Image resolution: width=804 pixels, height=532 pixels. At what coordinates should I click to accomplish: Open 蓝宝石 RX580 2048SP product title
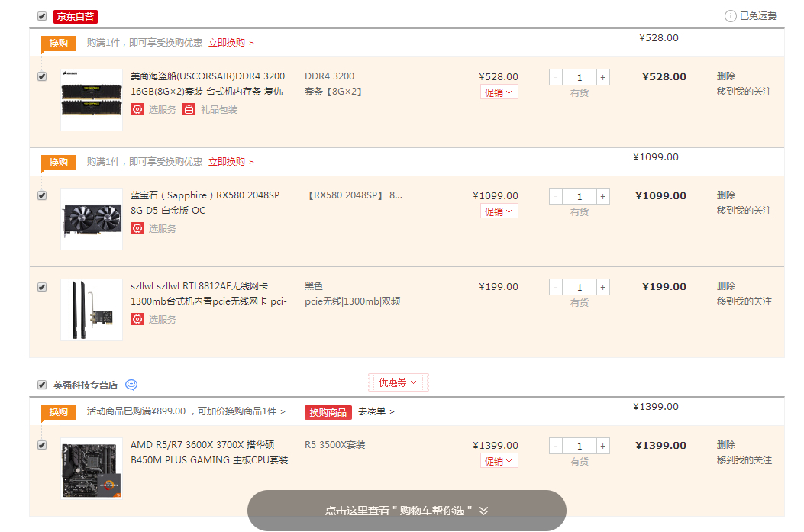(x=205, y=202)
